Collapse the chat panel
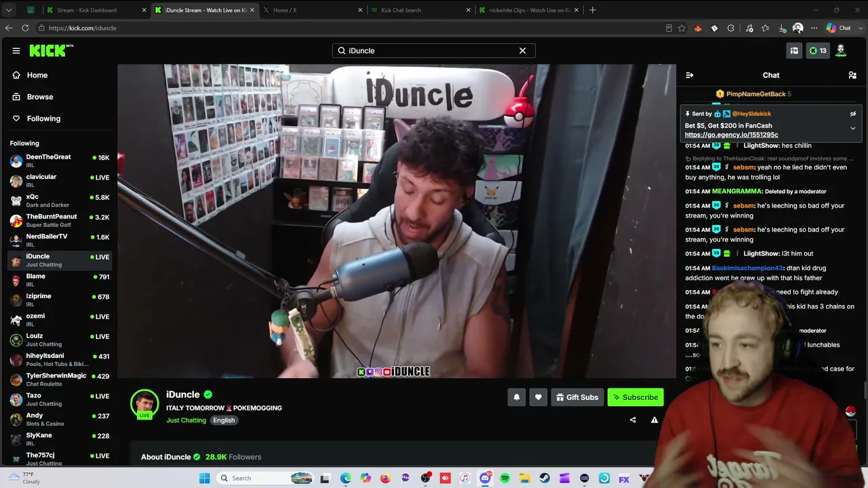 click(x=690, y=75)
